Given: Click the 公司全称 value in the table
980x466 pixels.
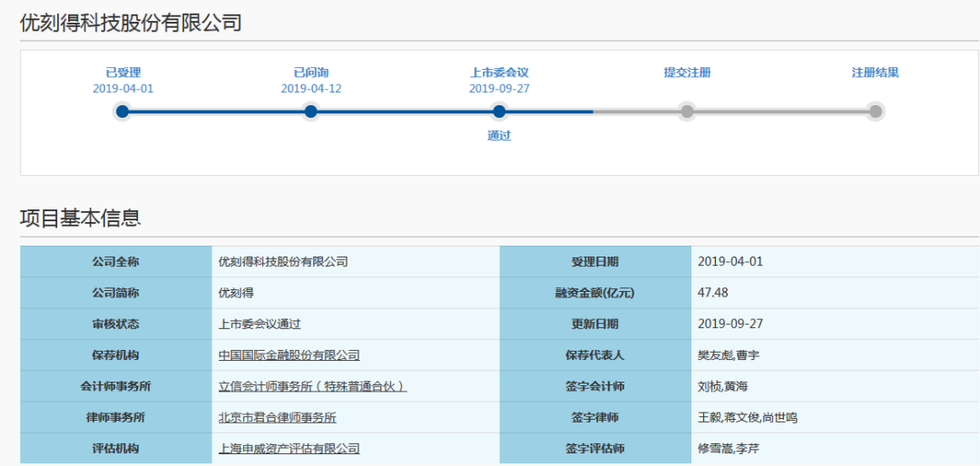Looking at the screenshot, I should [x=283, y=262].
